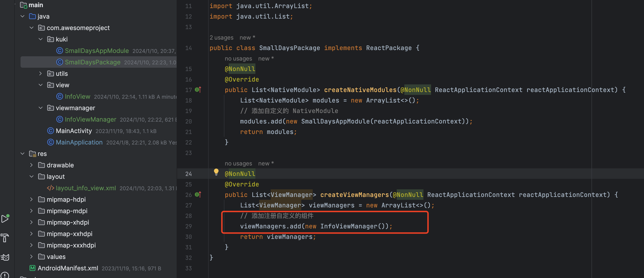Open the Run tool window icon

[5, 219]
